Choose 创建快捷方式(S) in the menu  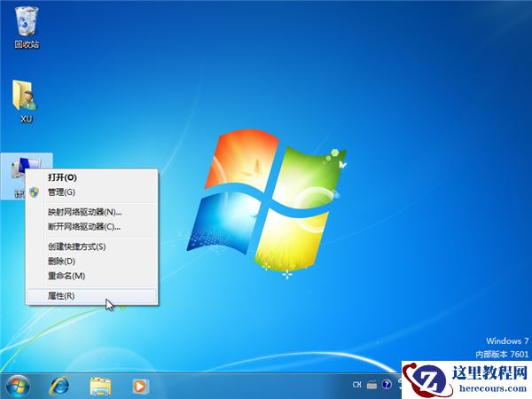coord(91,246)
